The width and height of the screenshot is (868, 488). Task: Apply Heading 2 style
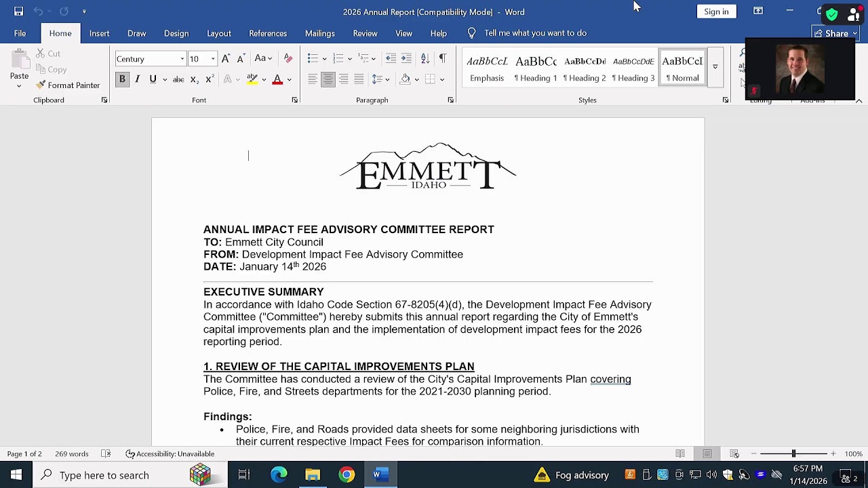pos(585,68)
